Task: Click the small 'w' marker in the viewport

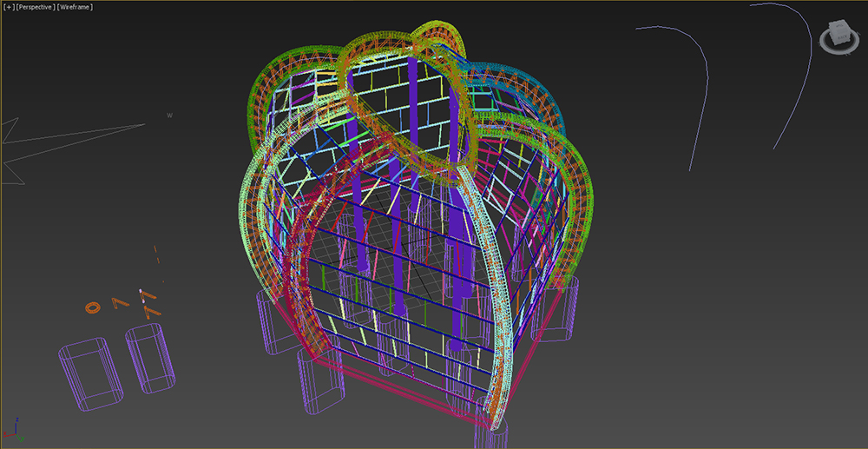Action: [169, 115]
